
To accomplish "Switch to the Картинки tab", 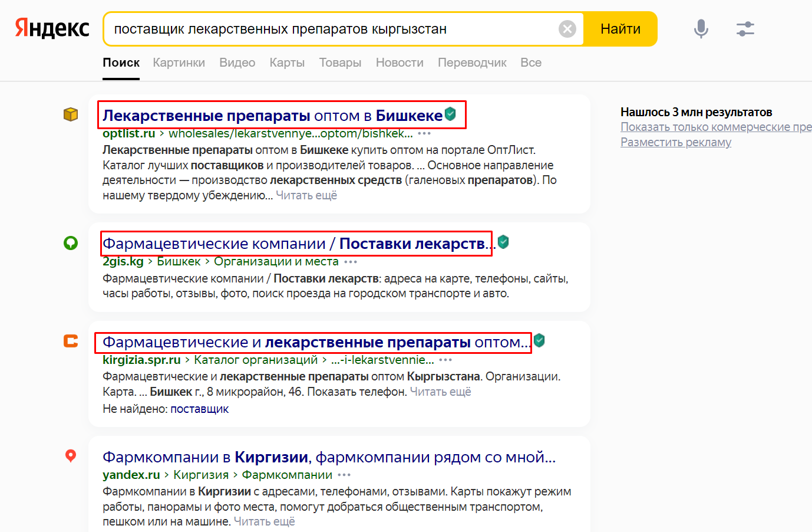I will click(179, 63).
